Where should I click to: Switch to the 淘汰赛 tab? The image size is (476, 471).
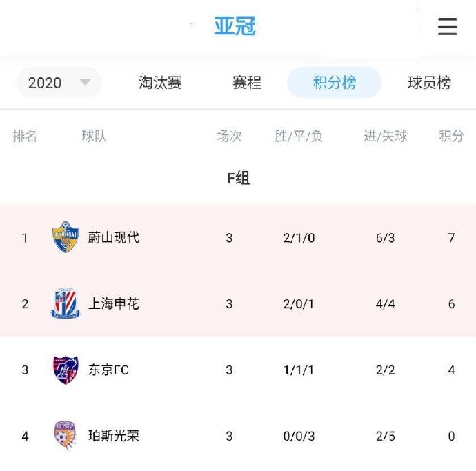point(160,83)
